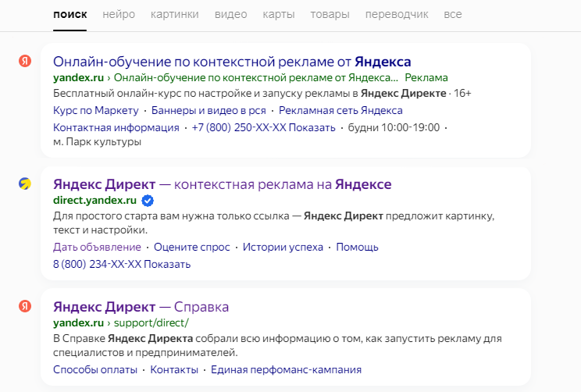
Task: Open the 'все' services tab
Action: point(453,15)
